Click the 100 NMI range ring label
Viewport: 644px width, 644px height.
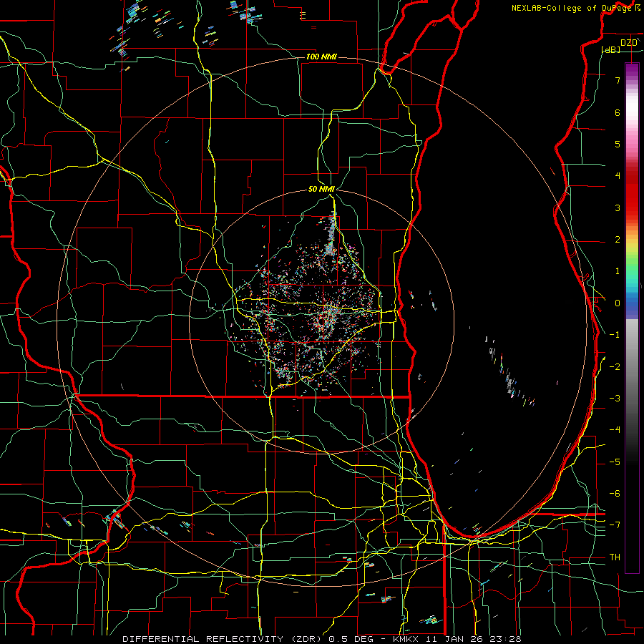(321, 57)
